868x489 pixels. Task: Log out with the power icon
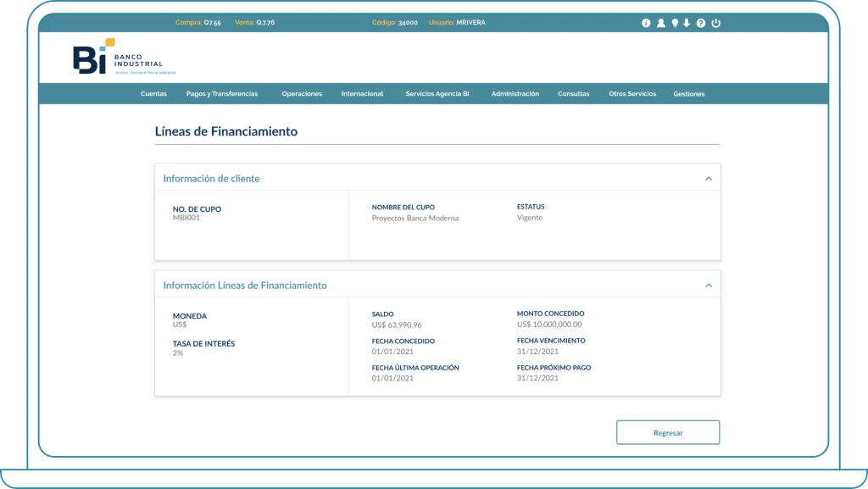click(716, 23)
